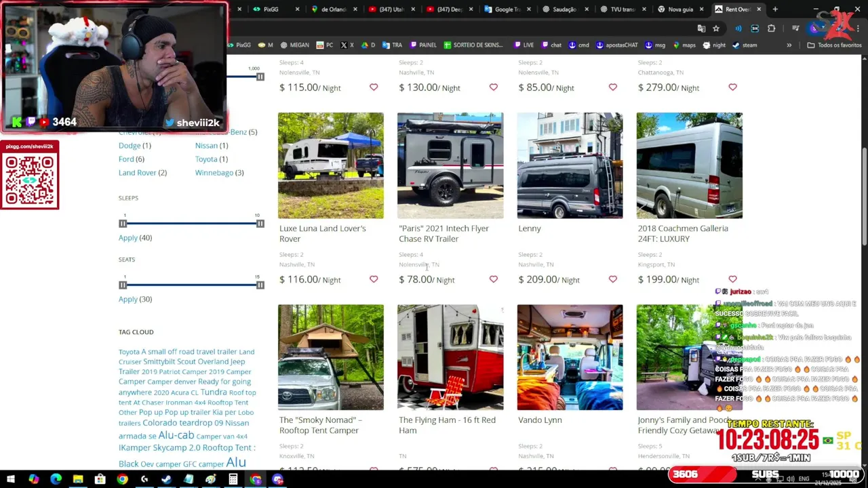The image size is (868, 488).
Task: Open the PAINEL bookmark
Action: [x=423, y=45]
